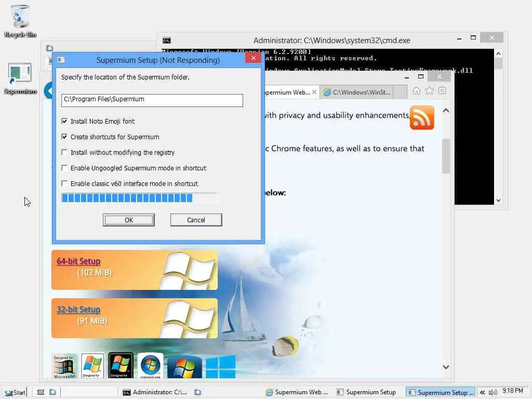532x399 pixels.
Task: Toggle Create shortcuts for Supermium checkbox
Action: (x=64, y=137)
